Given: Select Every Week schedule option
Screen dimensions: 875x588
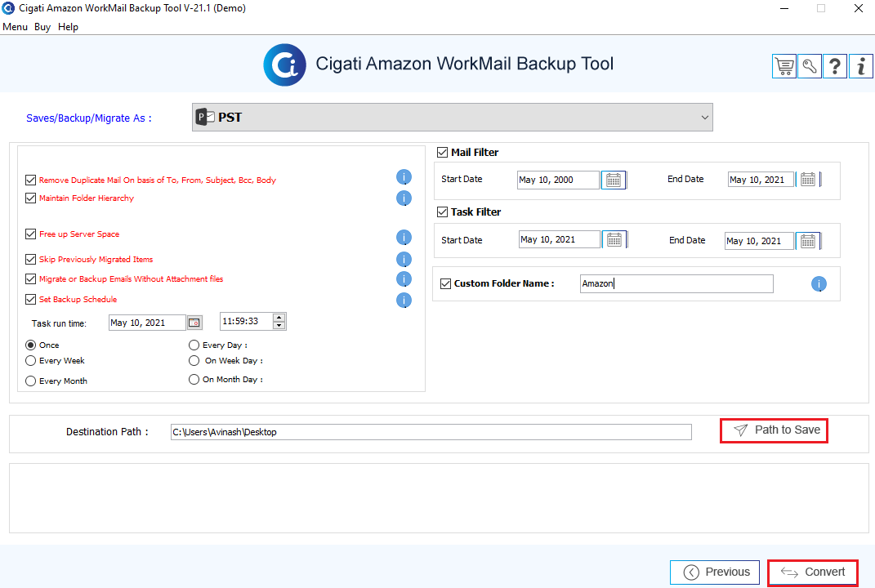Looking at the screenshot, I should coord(31,360).
